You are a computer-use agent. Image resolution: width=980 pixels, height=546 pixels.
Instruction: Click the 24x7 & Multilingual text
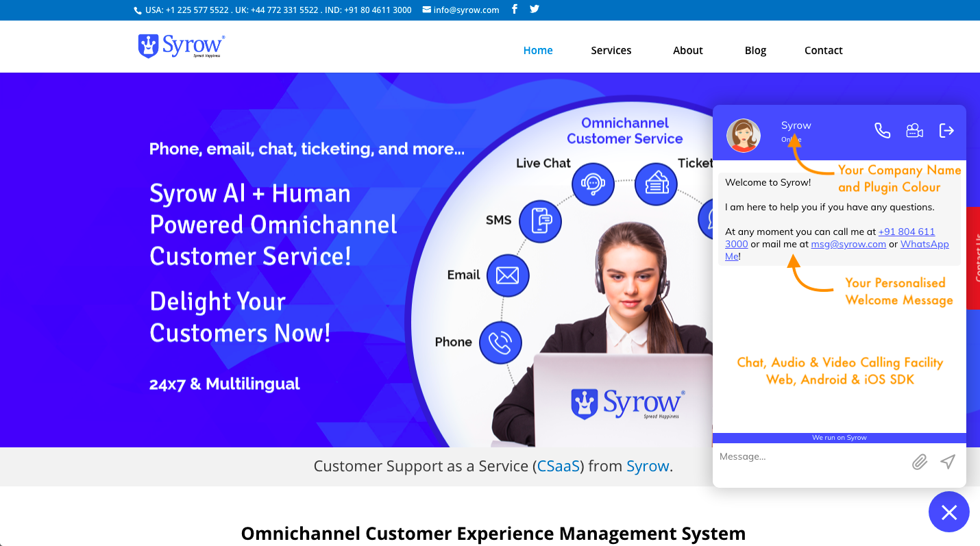[x=225, y=384]
